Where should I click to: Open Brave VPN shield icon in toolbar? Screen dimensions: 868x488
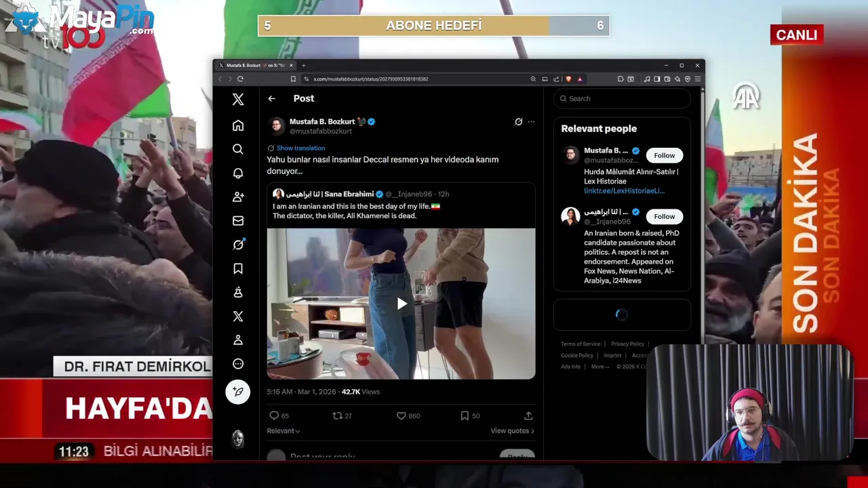pyautogui.click(x=688, y=79)
